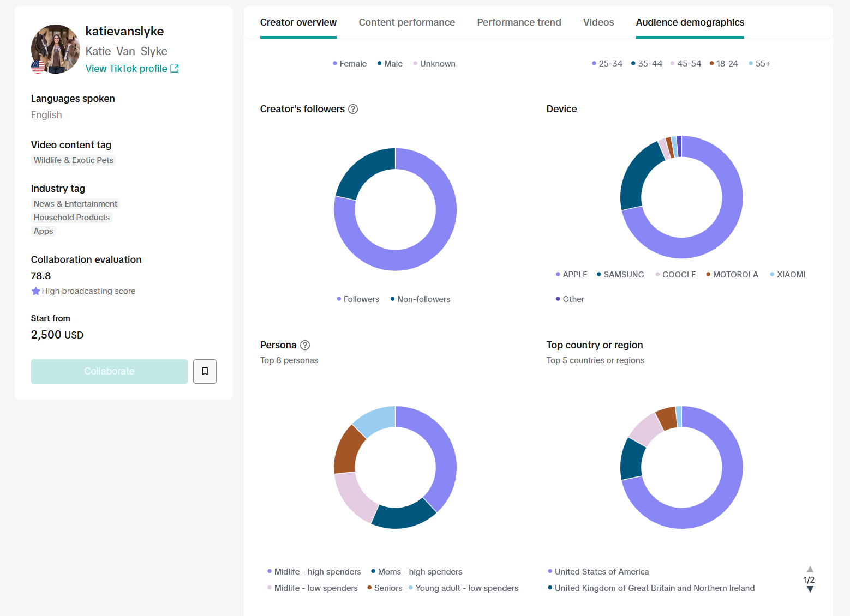Open the Creator's followers help tooltip icon

point(353,109)
